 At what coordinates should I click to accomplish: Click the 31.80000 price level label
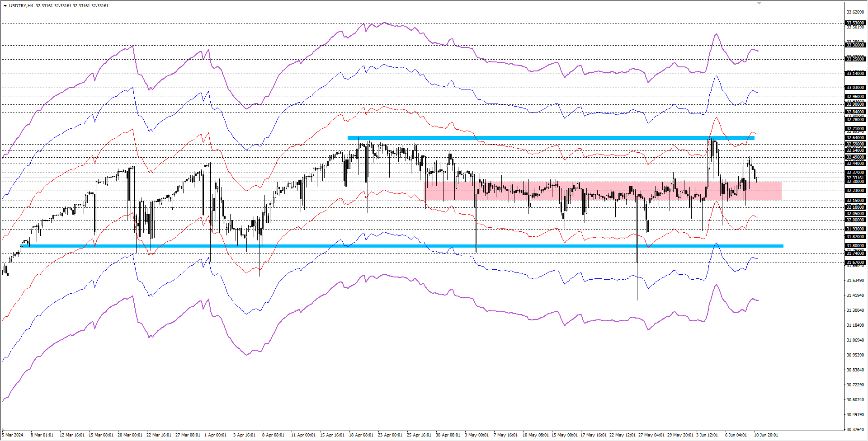tap(855, 246)
